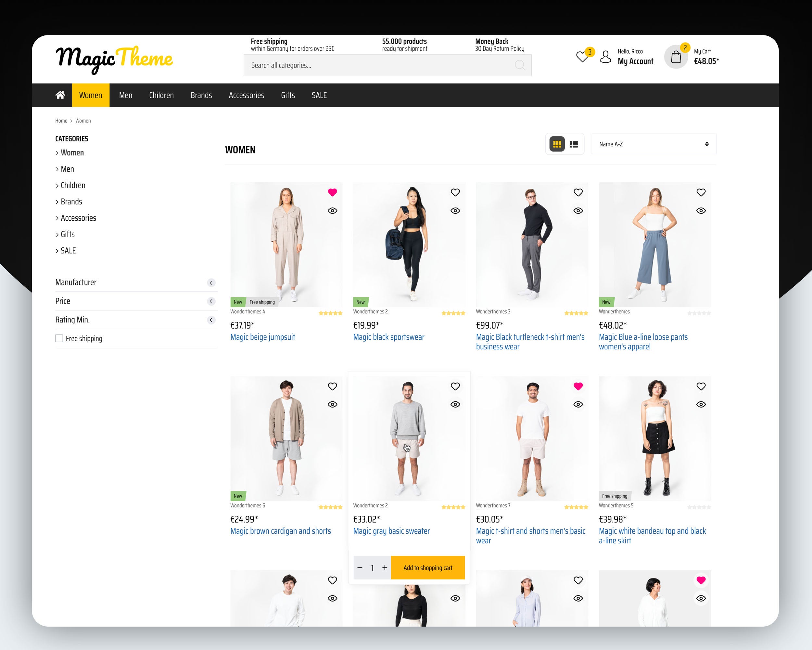Open the user account profile icon
The image size is (812, 650).
(x=605, y=57)
